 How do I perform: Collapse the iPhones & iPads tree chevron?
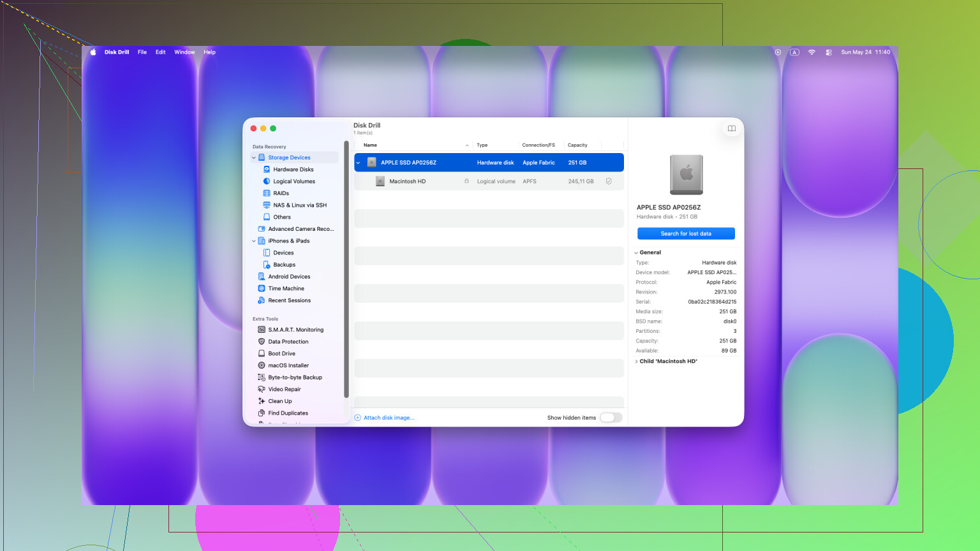click(x=254, y=241)
